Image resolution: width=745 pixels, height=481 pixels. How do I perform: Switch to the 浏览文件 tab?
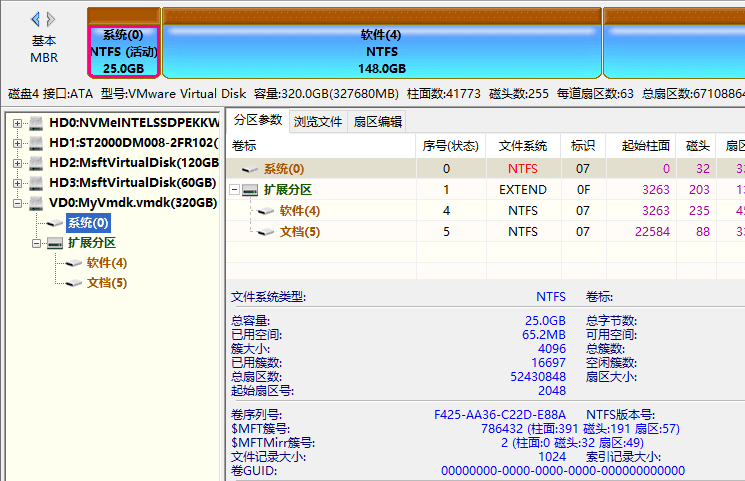(x=318, y=122)
